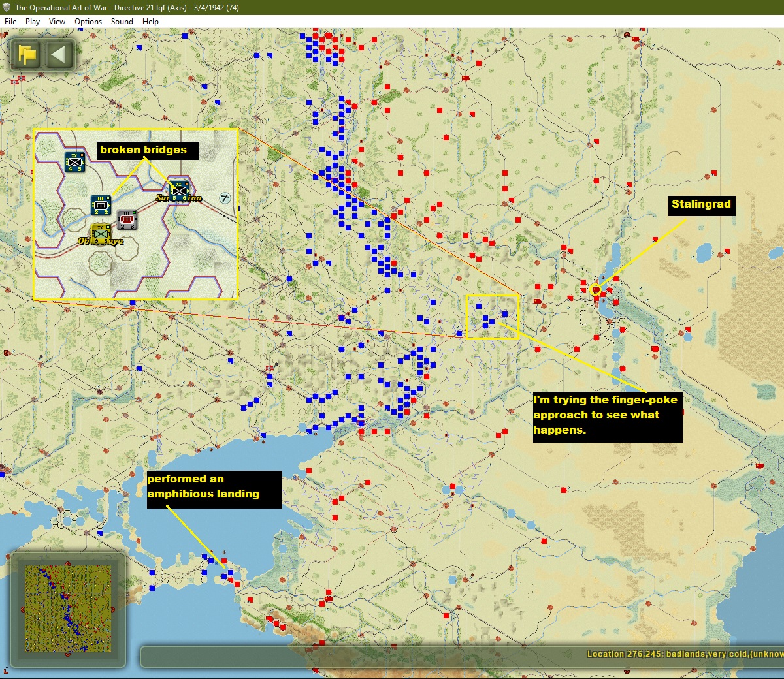The image size is (784, 679).
Task: Click the yellow-circled Stalingrad city marker
Action: coord(595,289)
